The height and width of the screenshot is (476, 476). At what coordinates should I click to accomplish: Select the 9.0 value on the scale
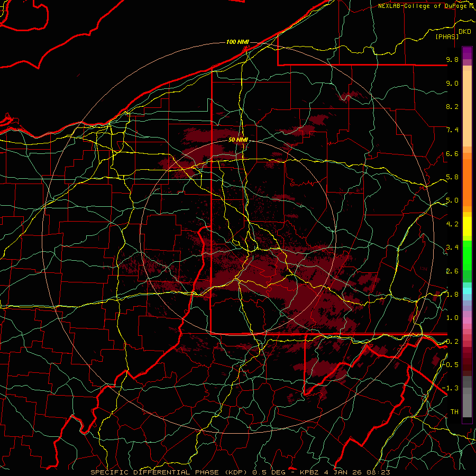point(452,83)
